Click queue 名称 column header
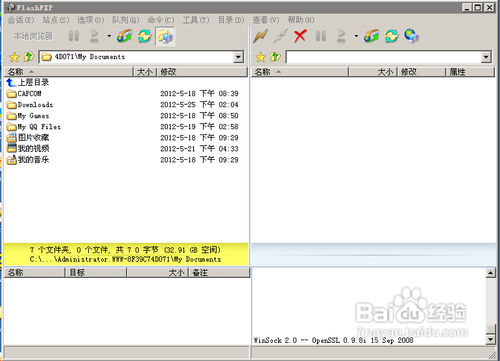This screenshot has width=500, height=361. click(x=34, y=273)
